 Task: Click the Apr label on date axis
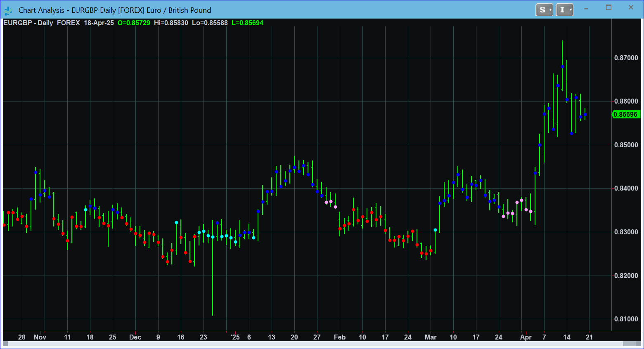(x=526, y=337)
